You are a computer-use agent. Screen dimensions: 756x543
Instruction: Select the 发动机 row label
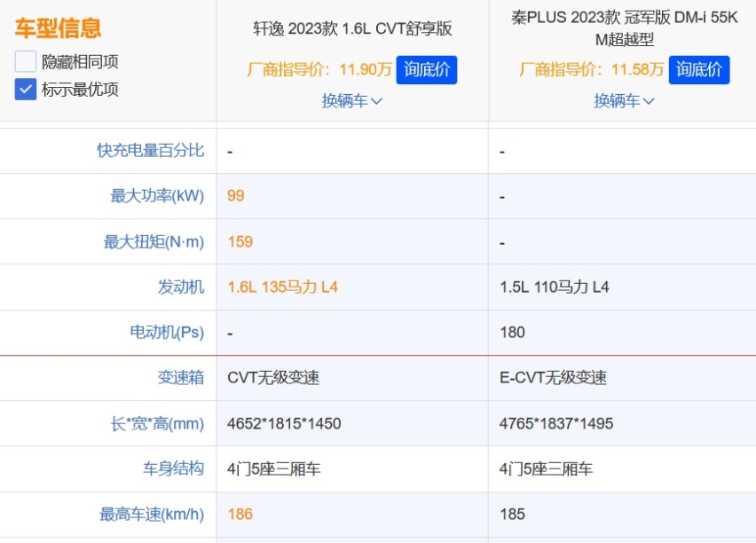[181, 287]
